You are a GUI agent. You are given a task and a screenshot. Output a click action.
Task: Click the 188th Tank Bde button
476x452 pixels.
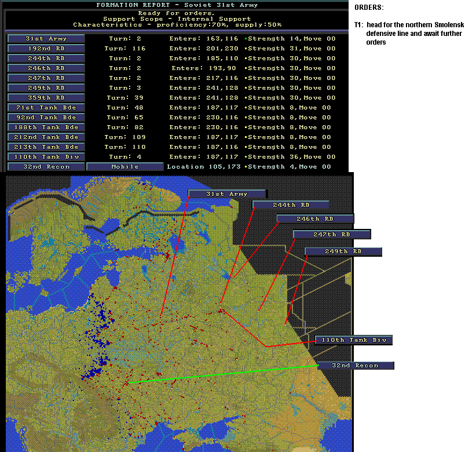tap(46, 127)
